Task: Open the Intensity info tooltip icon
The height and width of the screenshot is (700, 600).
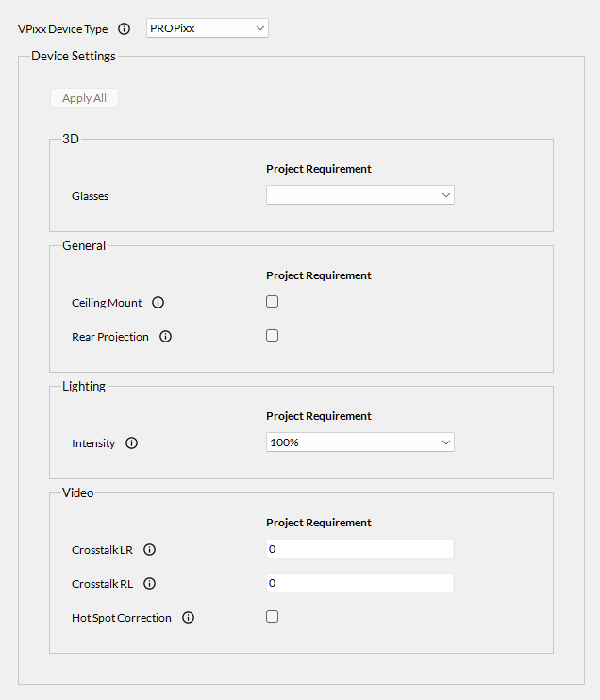Action: (131, 443)
